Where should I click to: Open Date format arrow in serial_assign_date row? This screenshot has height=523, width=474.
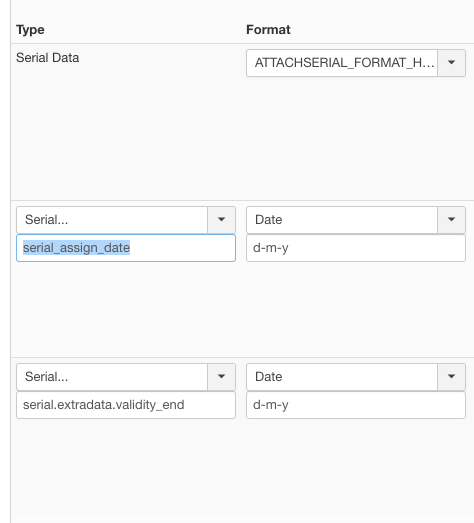451,220
